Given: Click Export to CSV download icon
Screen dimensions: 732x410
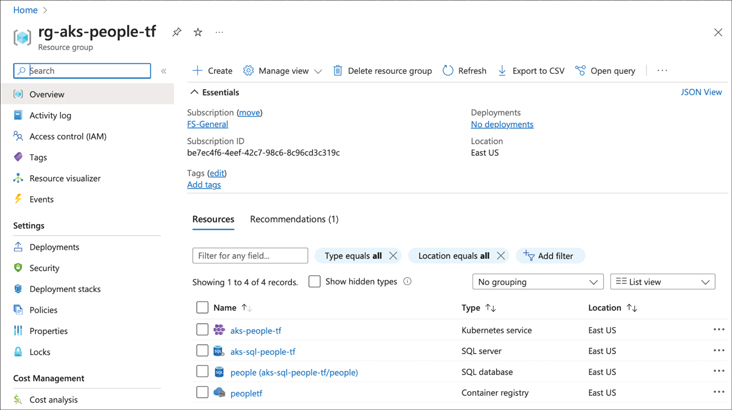Looking at the screenshot, I should click(502, 71).
